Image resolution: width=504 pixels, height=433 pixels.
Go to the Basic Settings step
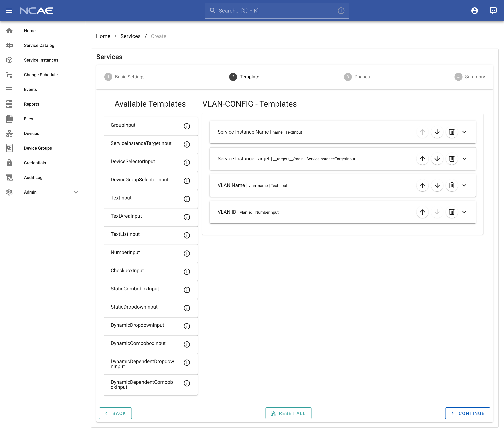(124, 77)
